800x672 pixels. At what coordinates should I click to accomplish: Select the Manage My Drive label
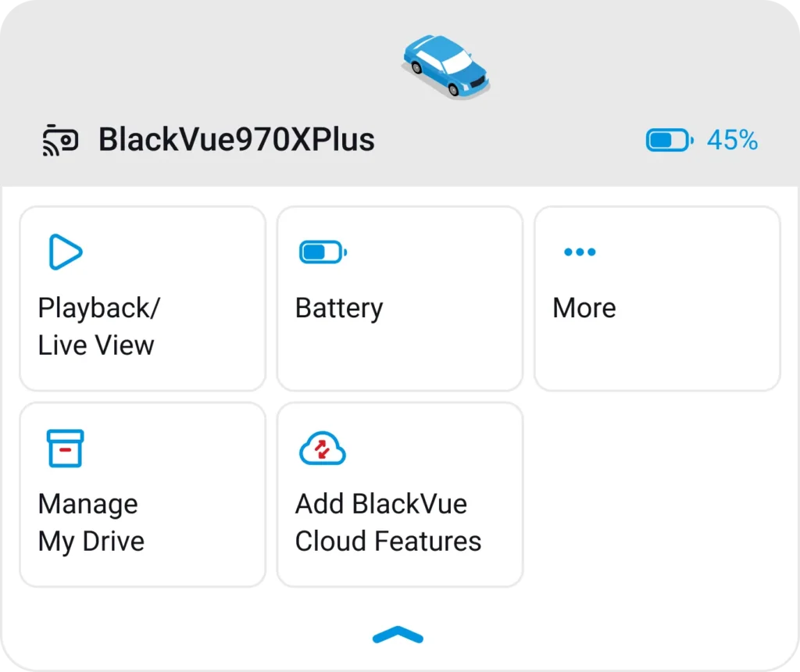[x=90, y=523]
